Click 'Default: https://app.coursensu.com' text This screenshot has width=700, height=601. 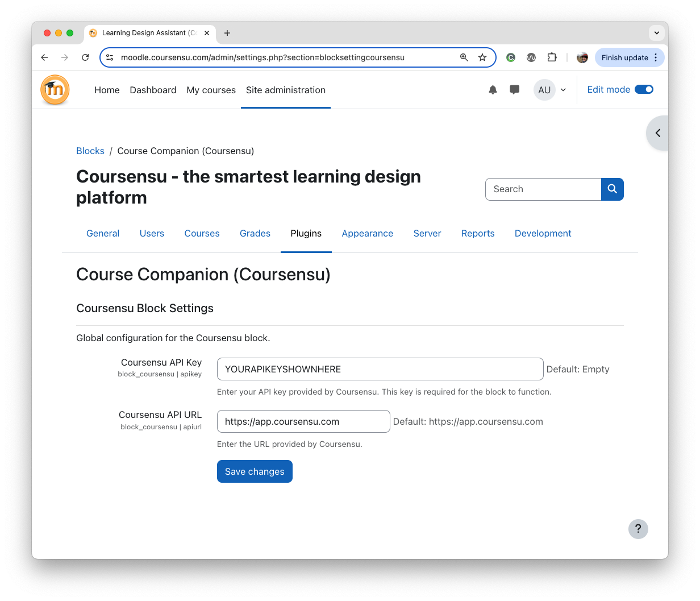pos(468,421)
